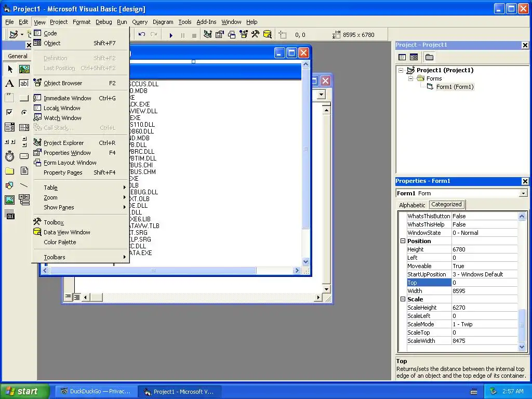Select the vertical scrollbar control tool
This screenshot has width=532, height=399.
[24, 141]
